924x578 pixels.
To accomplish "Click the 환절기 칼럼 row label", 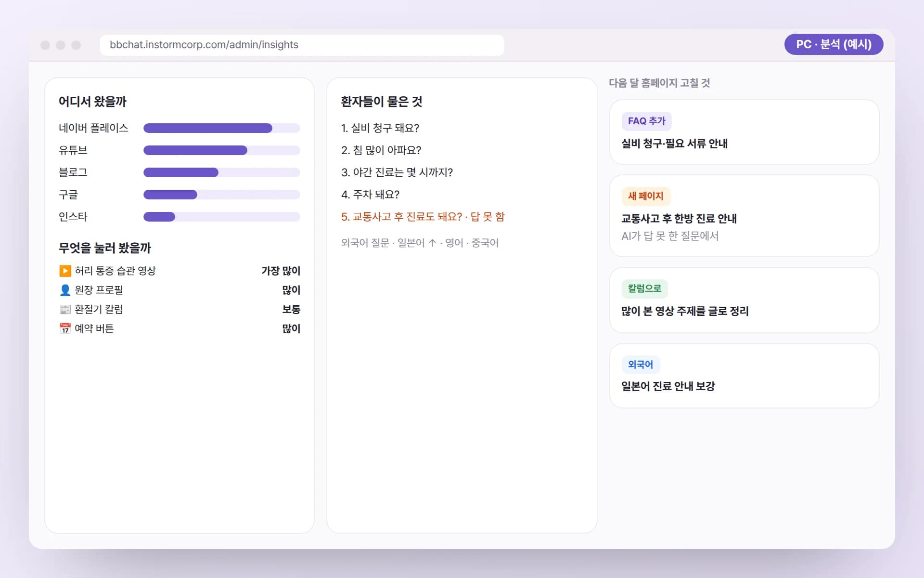I will (x=99, y=309).
